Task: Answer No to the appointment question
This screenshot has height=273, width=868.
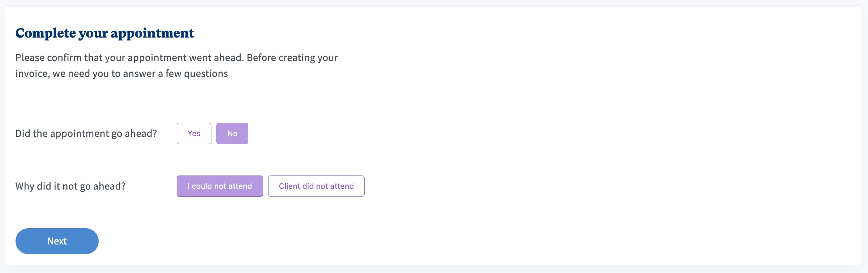Action: (x=232, y=133)
